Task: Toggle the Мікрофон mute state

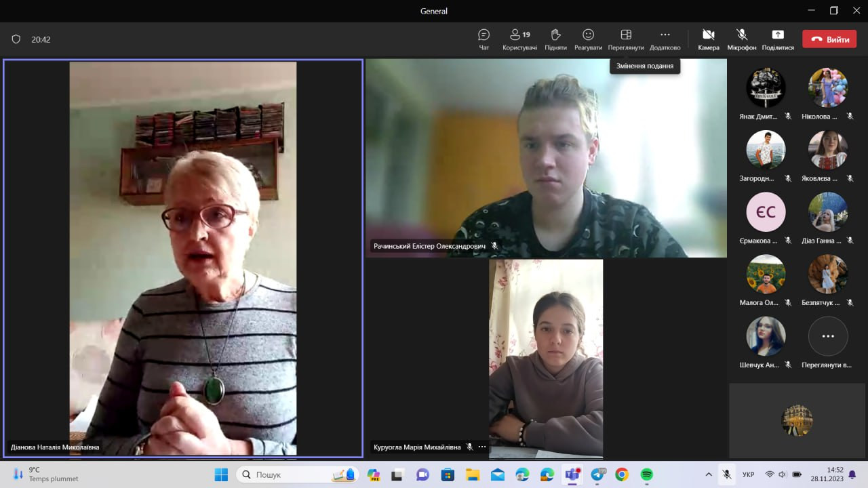Action: tap(742, 39)
